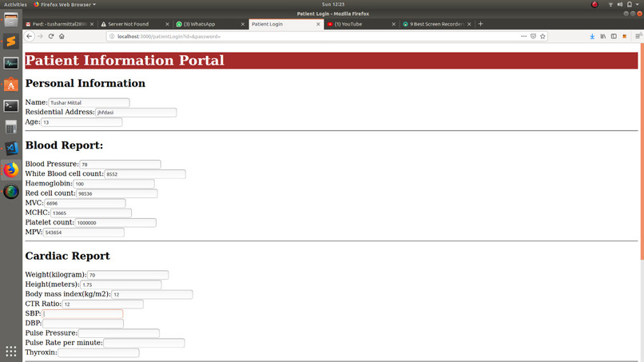
Task: Open a new browser tab
Action: pyautogui.click(x=480, y=24)
